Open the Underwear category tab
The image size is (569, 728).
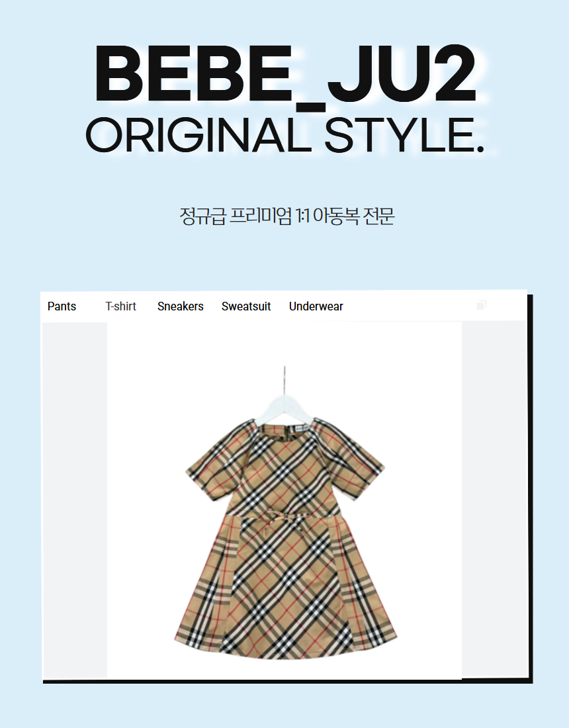point(316,306)
